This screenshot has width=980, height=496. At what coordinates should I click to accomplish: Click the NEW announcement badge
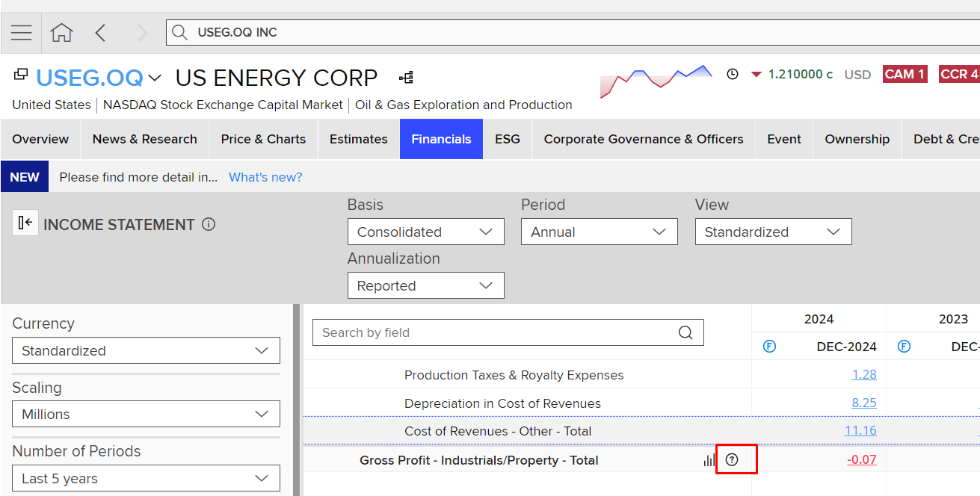pos(25,177)
